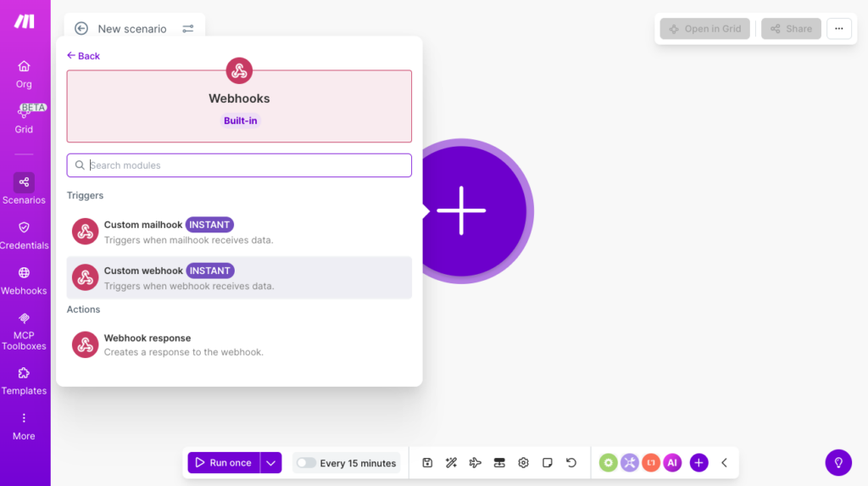Open the lightbulb help button
The height and width of the screenshot is (486, 868).
point(838,463)
